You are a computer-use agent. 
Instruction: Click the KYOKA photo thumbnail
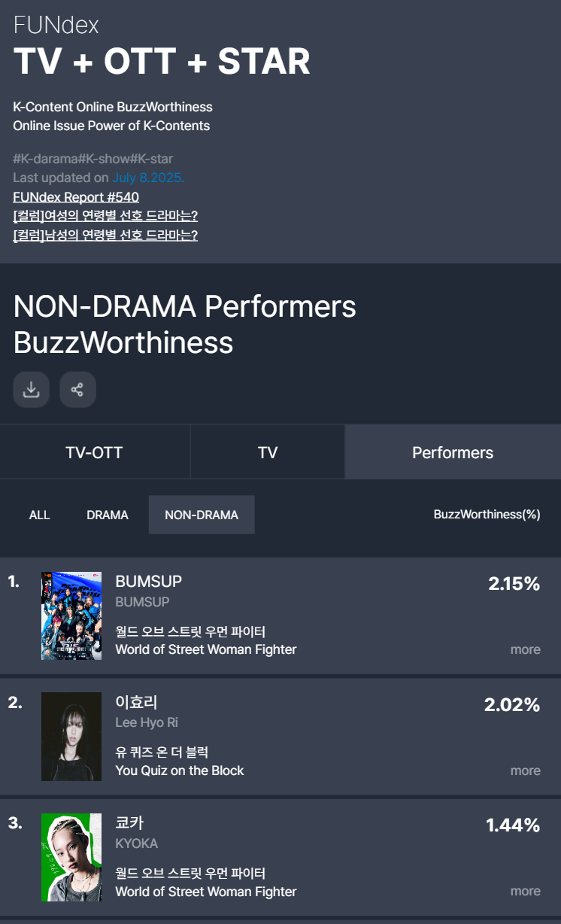pos(71,857)
